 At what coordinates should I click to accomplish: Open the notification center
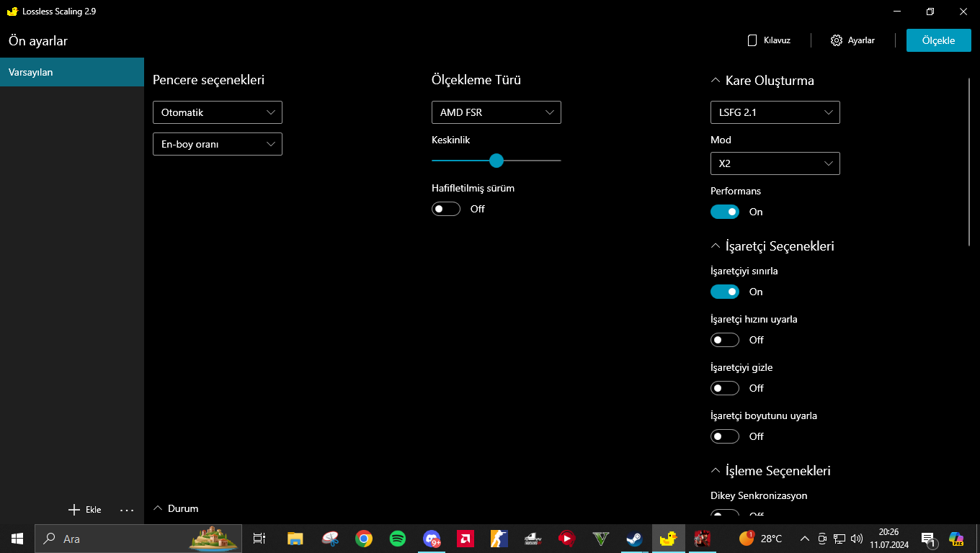click(x=928, y=539)
